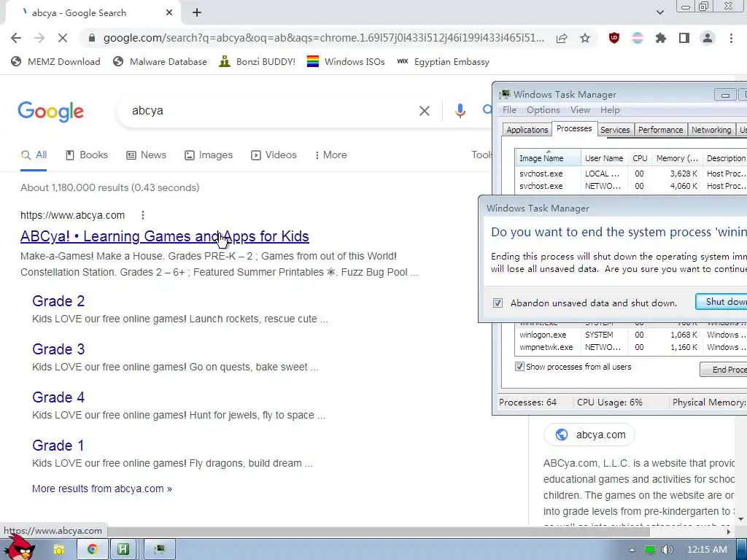
Task: Bookmark this page with the star icon
Action: [585, 38]
